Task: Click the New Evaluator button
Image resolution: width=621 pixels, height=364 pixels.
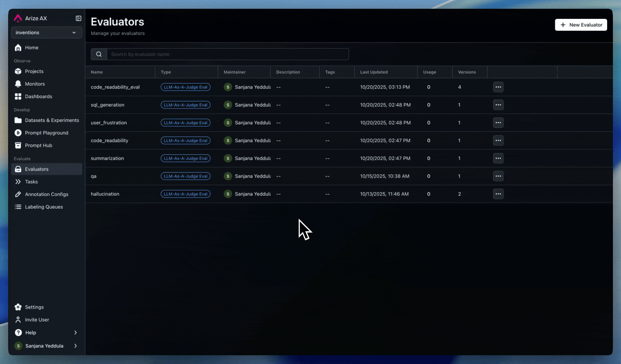Action: tap(580, 25)
